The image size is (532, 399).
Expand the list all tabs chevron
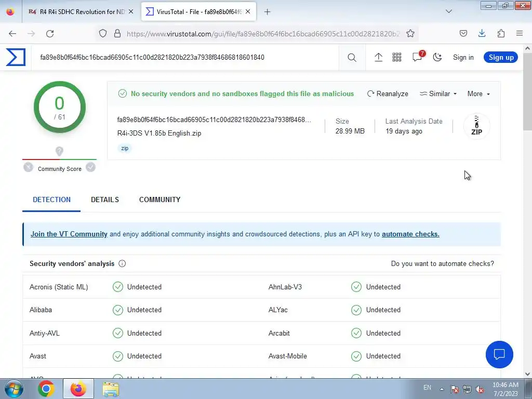pos(449,11)
